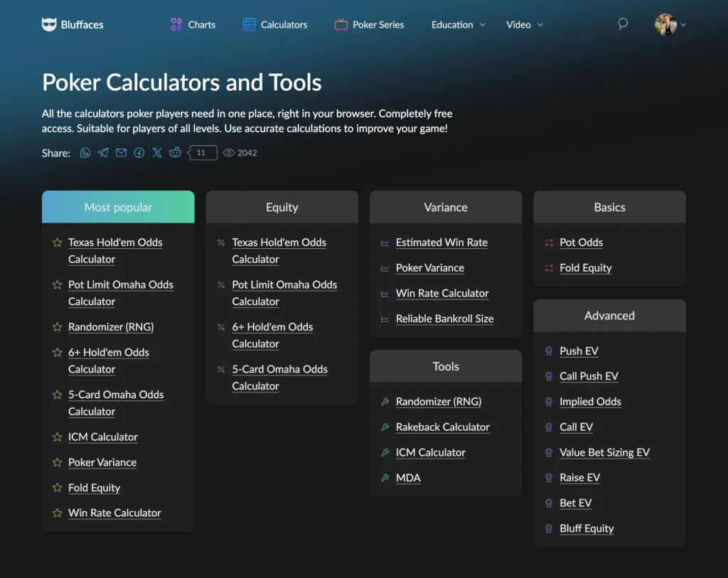Viewport: 728px width, 578px height.
Task: Share the page via WhatsApp icon
Action: point(85,153)
